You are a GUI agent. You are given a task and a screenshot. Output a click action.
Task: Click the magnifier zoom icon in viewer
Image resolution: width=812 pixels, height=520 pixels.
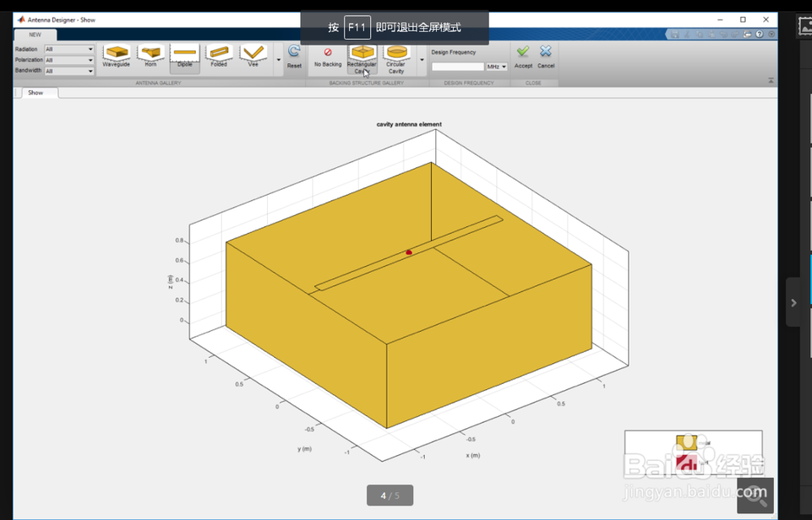click(755, 496)
